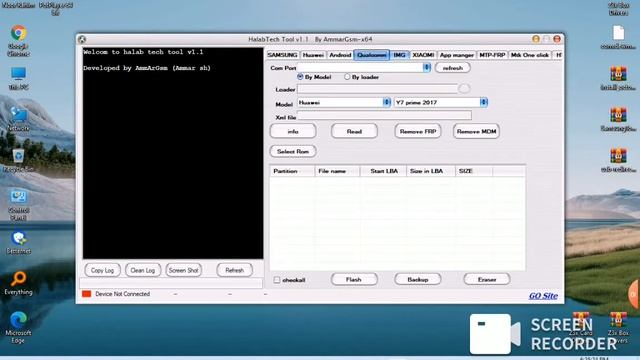Click the Flash button
The width and height of the screenshot is (640, 360).
[354, 279]
